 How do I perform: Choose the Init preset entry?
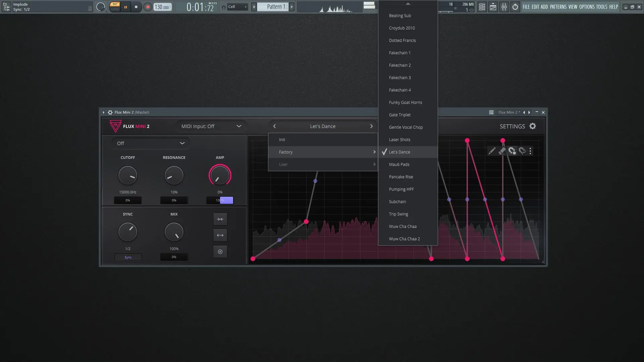(282, 140)
